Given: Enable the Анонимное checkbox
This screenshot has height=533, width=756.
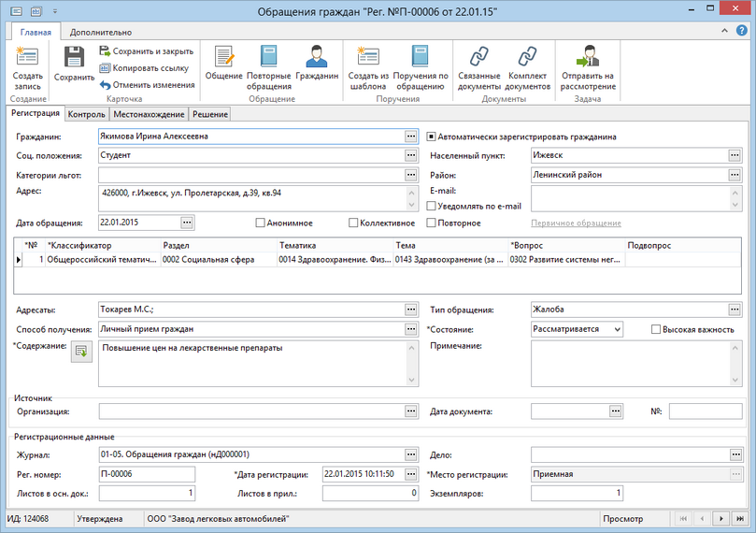Looking at the screenshot, I should tap(261, 223).
